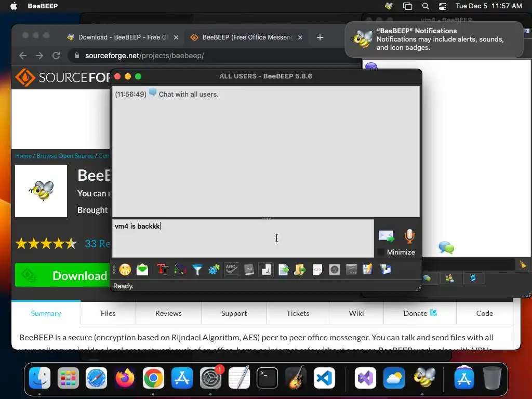Click the blue print chat icon

pyautogui.click(x=386, y=270)
